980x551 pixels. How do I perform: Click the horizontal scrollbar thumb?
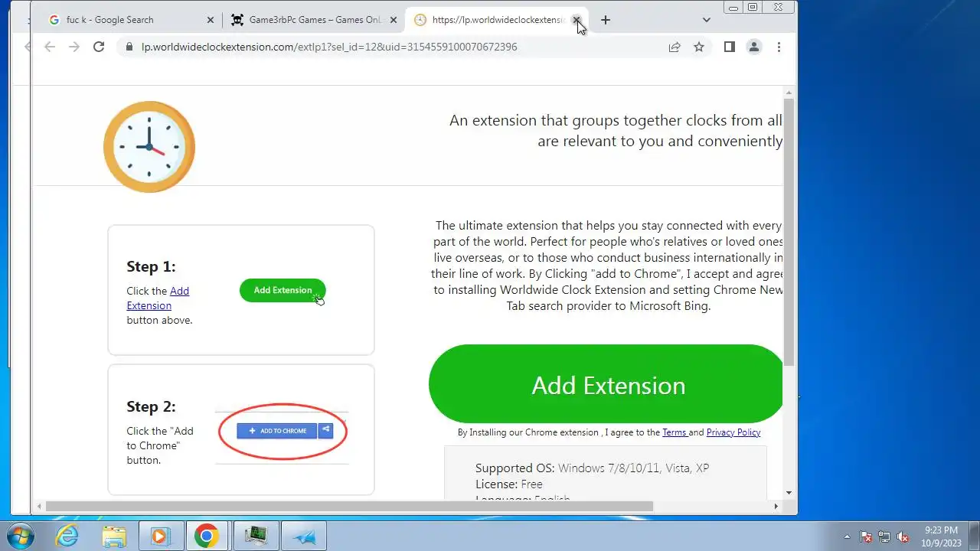point(349,506)
